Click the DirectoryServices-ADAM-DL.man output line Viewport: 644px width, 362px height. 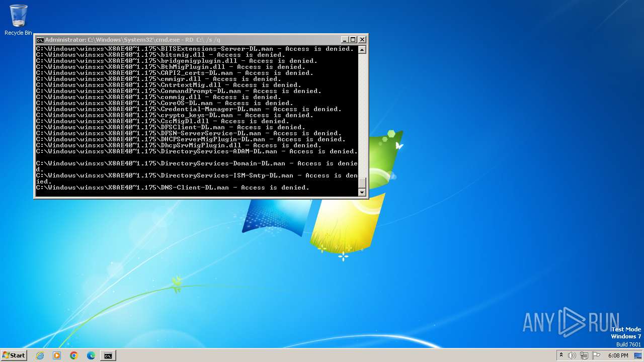[x=197, y=151]
